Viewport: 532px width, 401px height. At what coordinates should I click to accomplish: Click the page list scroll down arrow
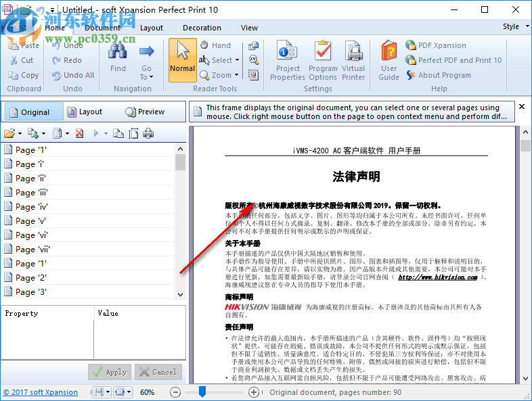coord(181,295)
